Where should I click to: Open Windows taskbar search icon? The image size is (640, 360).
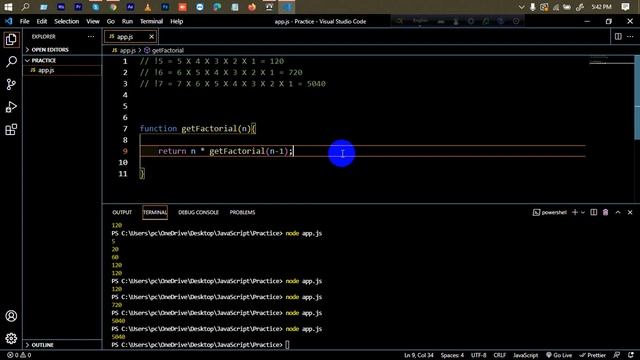25,7
